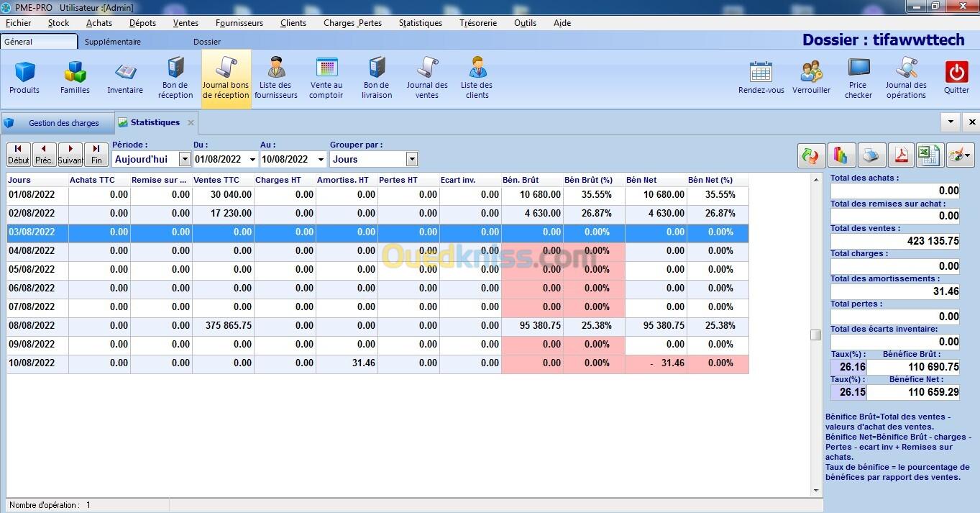Open the Produits module
This screenshot has width=980, height=513.
pos(24,78)
